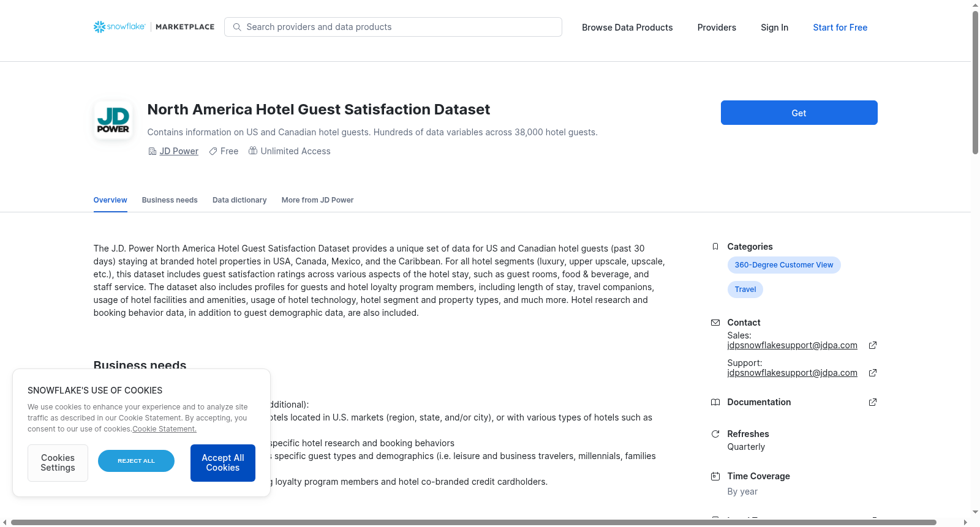Viewport: 980px width, 527px height.
Task: Open the Providers menu item
Action: pyautogui.click(x=717, y=28)
